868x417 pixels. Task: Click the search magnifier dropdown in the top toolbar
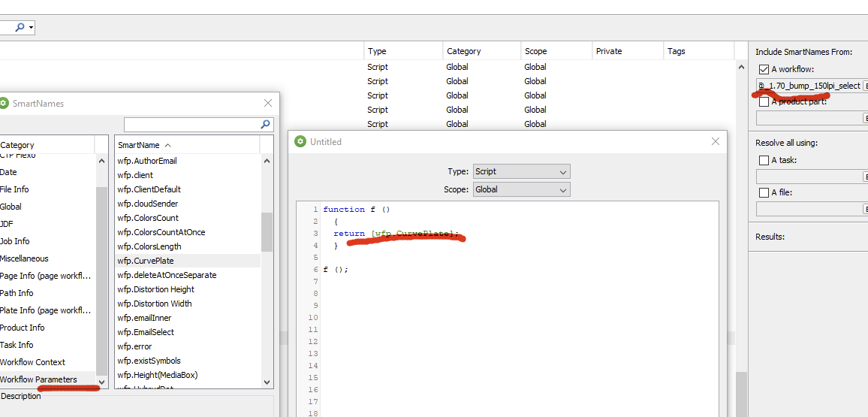24,27
